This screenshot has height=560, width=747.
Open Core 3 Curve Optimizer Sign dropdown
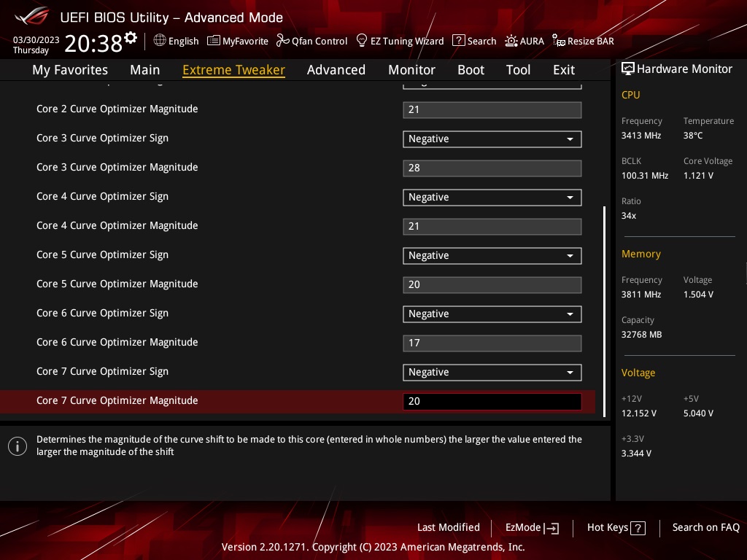[x=492, y=139]
